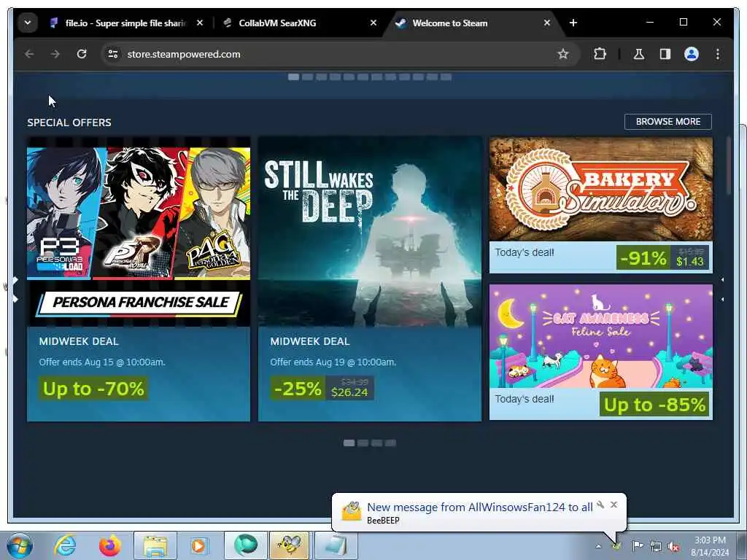747x560 pixels.
Task: Click Offer ends Aug 19 text
Action: pyautogui.click(x=333, y=362)
